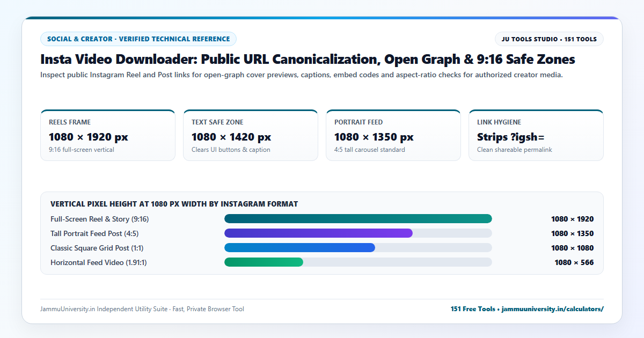Click the teal Full-Screen Reel progress bar

point(358,218)
